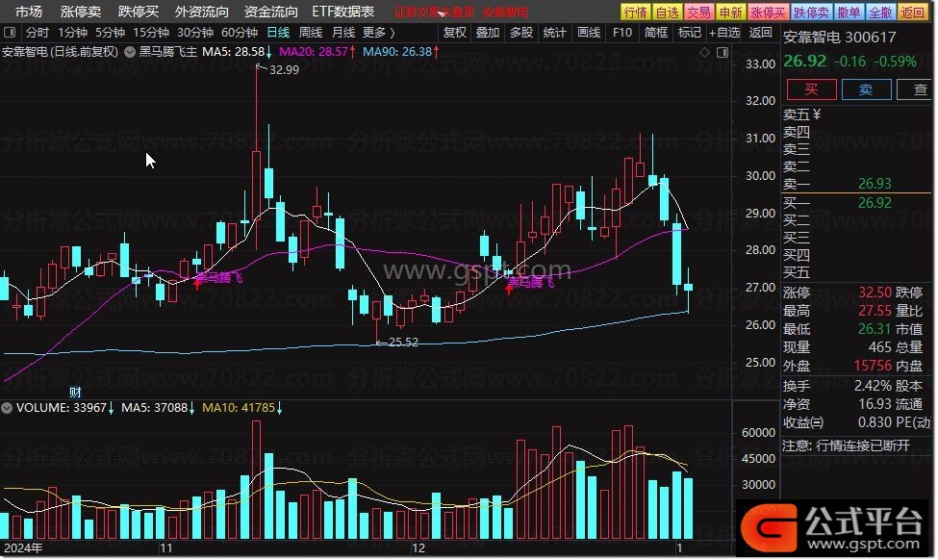Click the 买一 price 26.92
938x560 pixels.
click(875, 203)
